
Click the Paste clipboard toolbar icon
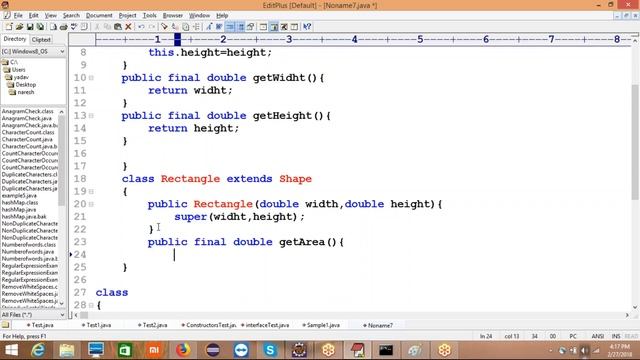(118, 27)
